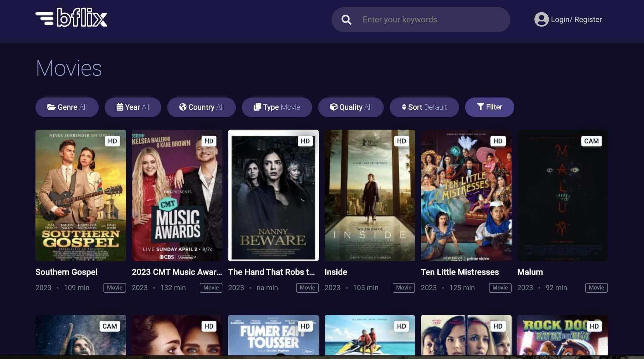Click the "132 min" runtime text
Image resolution: width=644 pixels, height=359 pixels.
[x=173, y=288]
